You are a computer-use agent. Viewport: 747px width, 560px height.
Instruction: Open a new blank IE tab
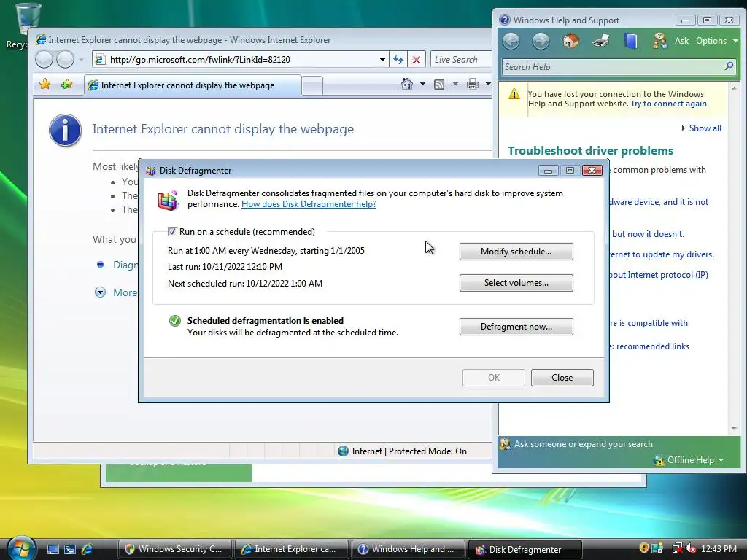click(312, 86)
